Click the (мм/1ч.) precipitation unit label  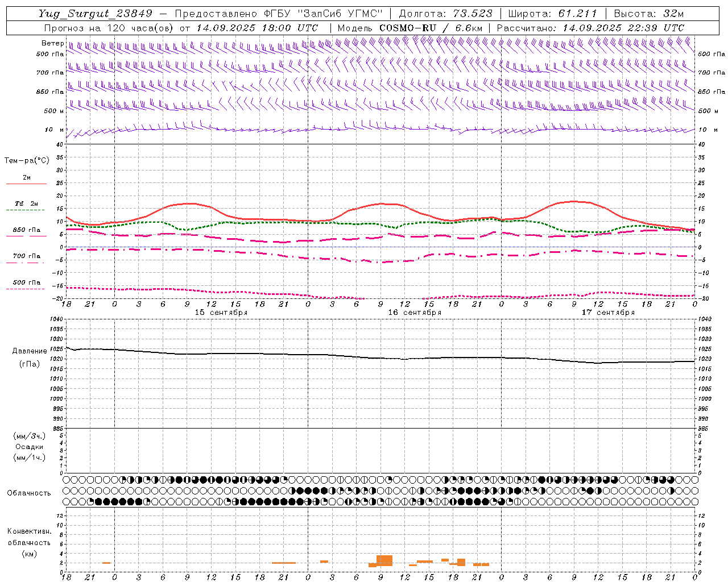[x=30, y=458]
